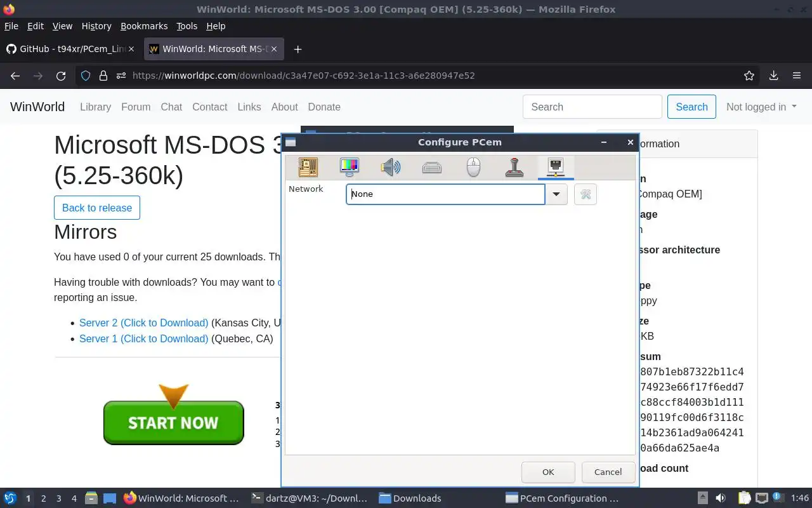Minimize the Configure PCem dialog
Screen dimensions: 812x508
pos(604,142)
